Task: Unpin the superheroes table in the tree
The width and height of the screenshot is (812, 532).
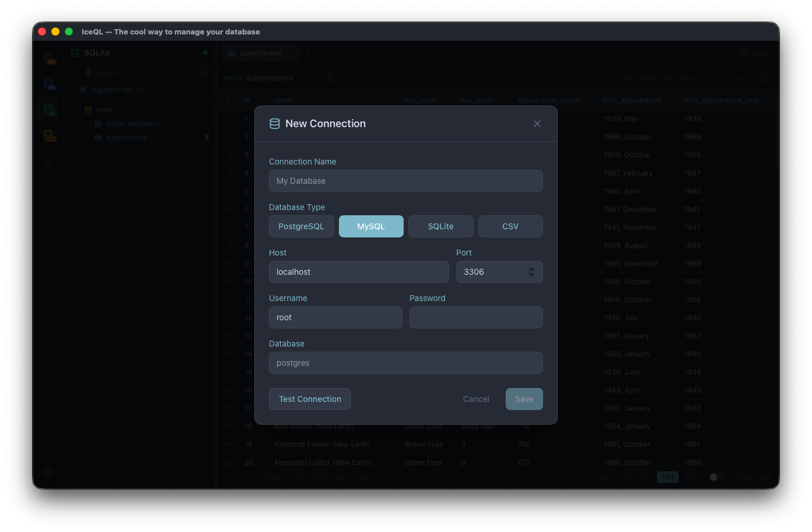Action: (x=206, y=138)
